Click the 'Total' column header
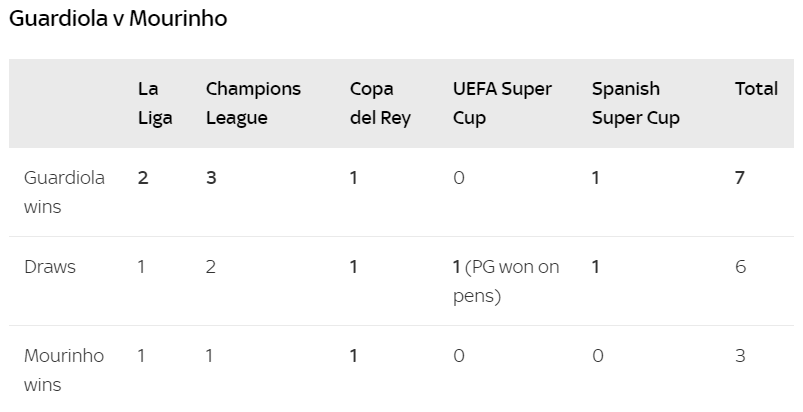Screen dimensions: 803x412 point(756,89)
